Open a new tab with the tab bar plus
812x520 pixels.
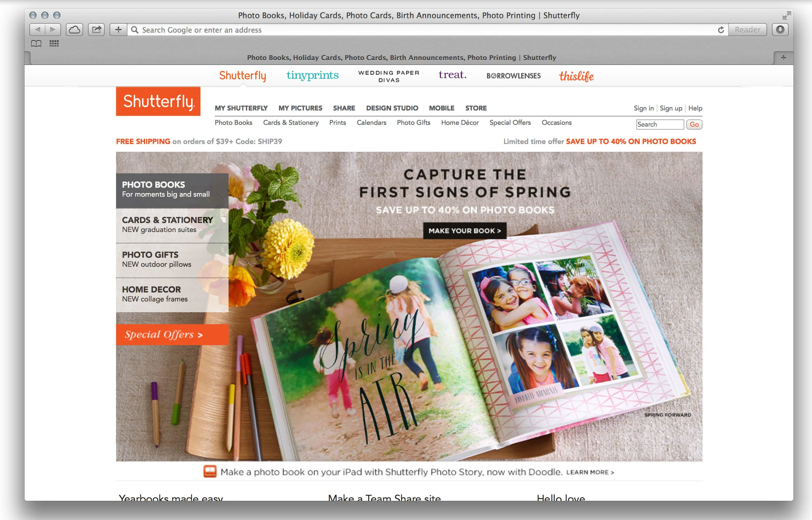tap(783, 58)
